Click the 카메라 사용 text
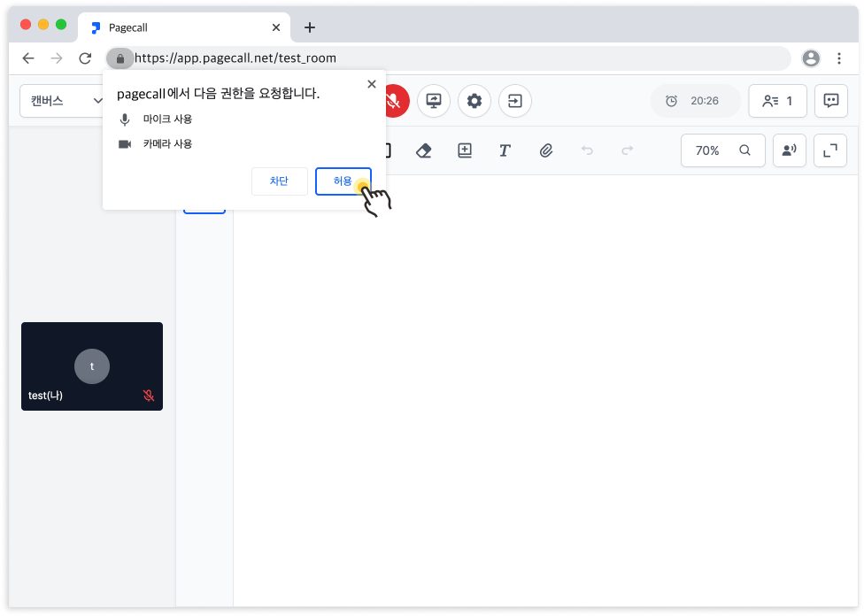The image size is (864, 616). pos(167,143)
